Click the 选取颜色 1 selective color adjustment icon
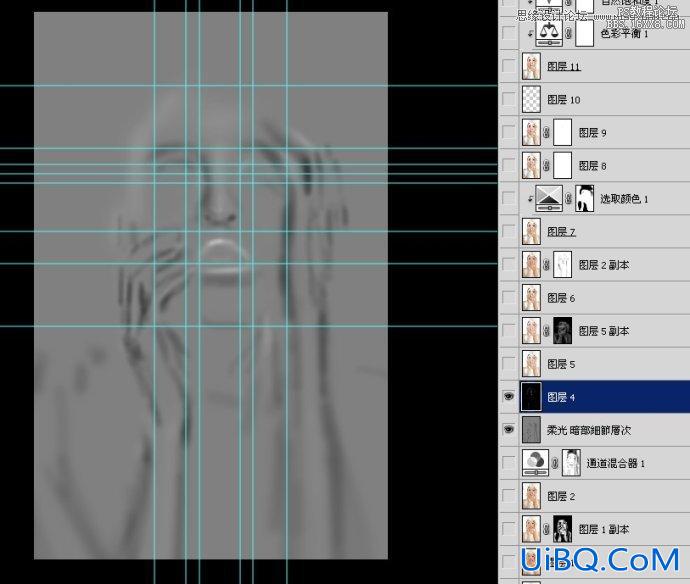 click(x=549, y=198)
